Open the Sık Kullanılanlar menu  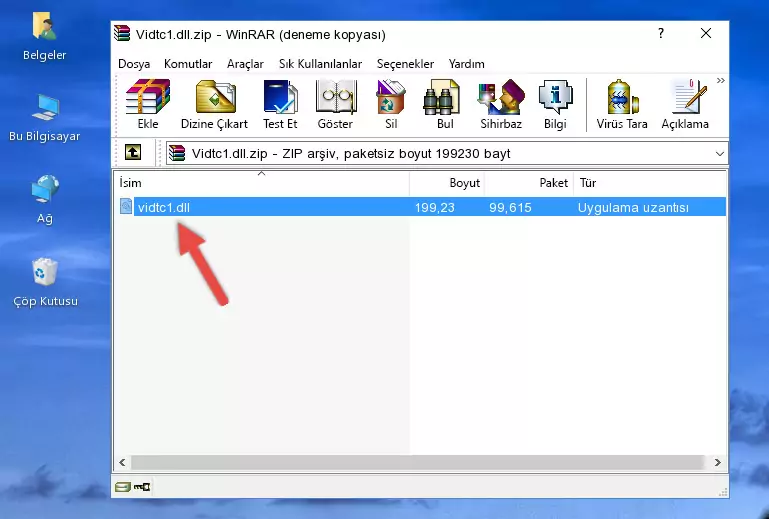click(320, 64)
